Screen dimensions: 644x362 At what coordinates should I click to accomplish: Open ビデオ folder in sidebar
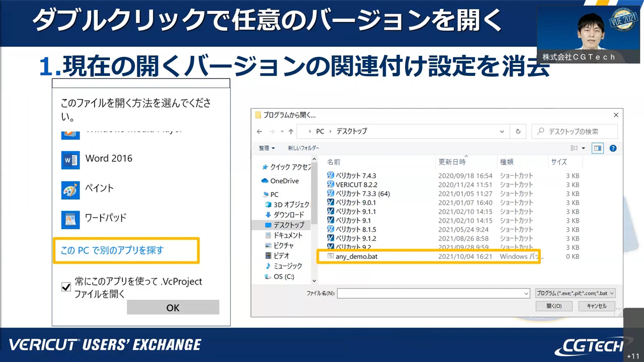pyautogui.click(x=277, y=256)
